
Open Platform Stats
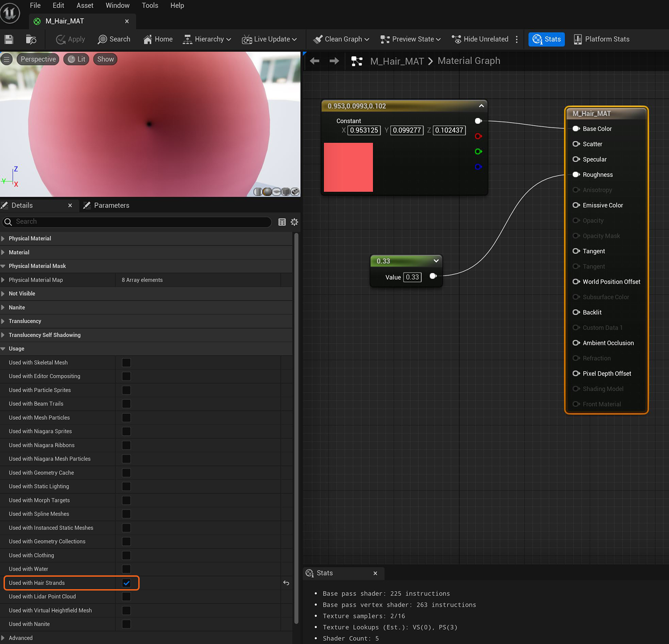602,39
